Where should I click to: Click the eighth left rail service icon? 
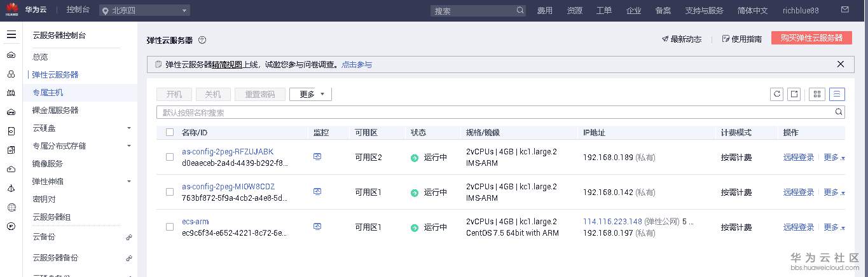11,189
